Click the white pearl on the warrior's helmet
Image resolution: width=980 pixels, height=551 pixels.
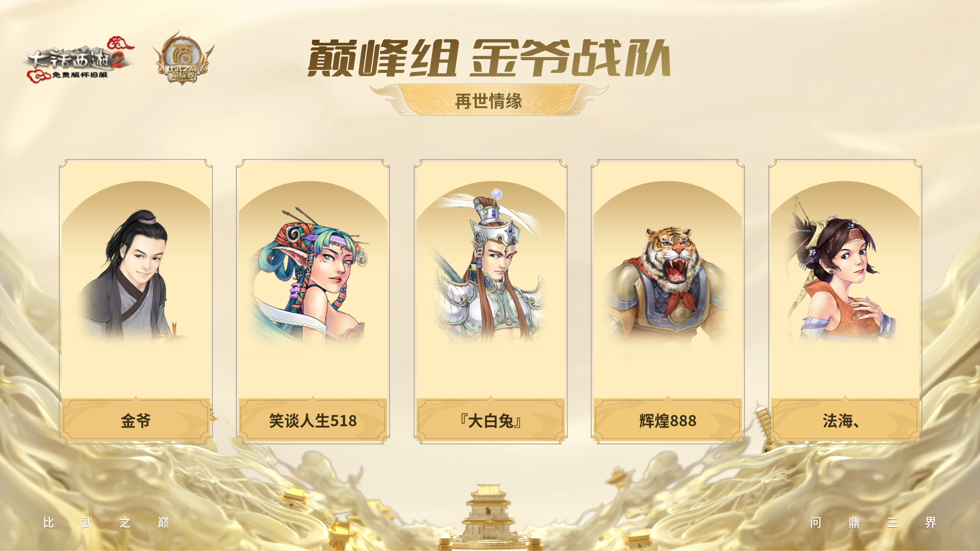pos(497,193)
